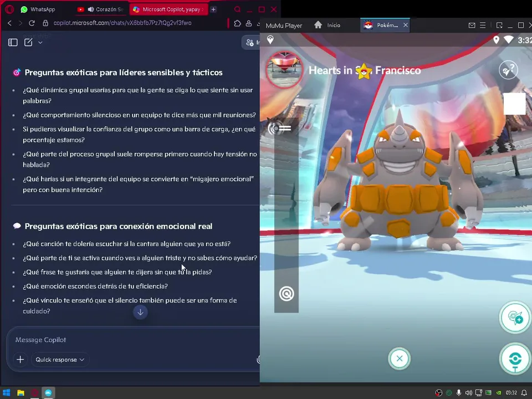
Task: Open the Hearts in San Francisco gym photo
Action: click(284, 70)
